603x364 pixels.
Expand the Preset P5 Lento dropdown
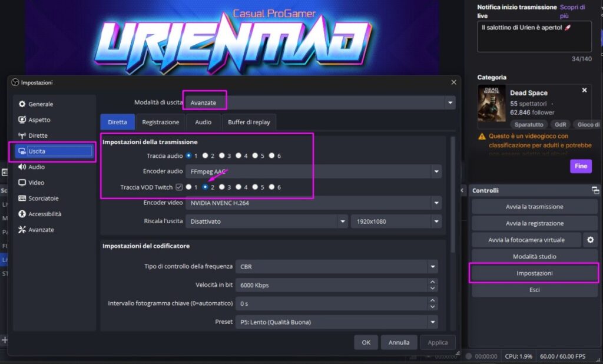point(433,322)
